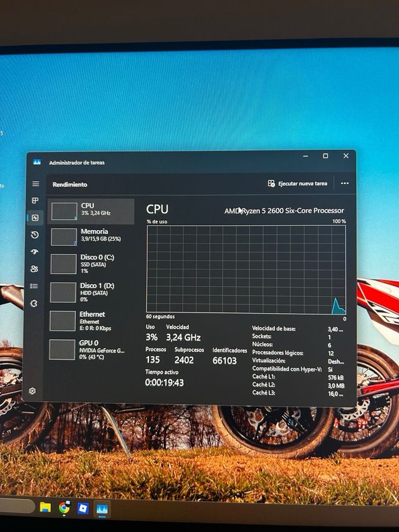Click the 3,24 GHz Velocidad value

pos(183,337)
